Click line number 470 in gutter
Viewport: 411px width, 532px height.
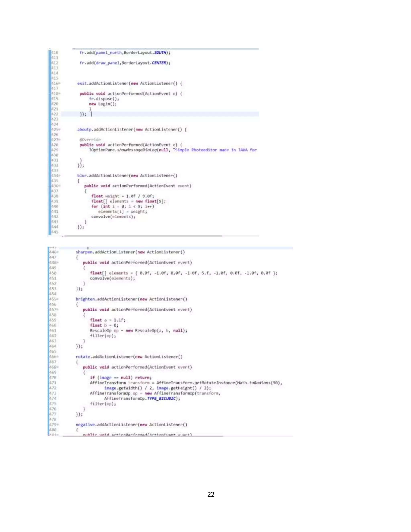click(53, 378)
